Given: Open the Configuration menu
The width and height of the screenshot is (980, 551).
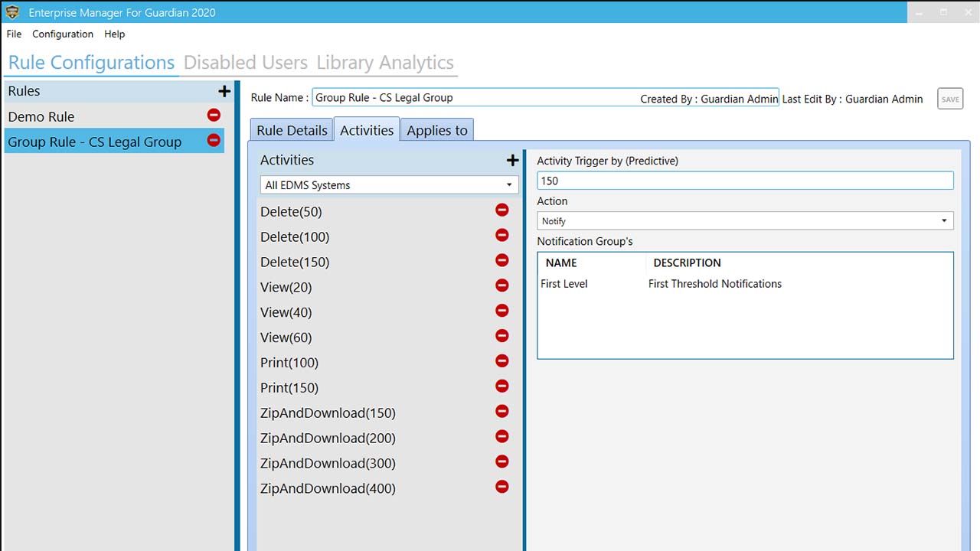Looking at the screenshot, I should (63, 34).
